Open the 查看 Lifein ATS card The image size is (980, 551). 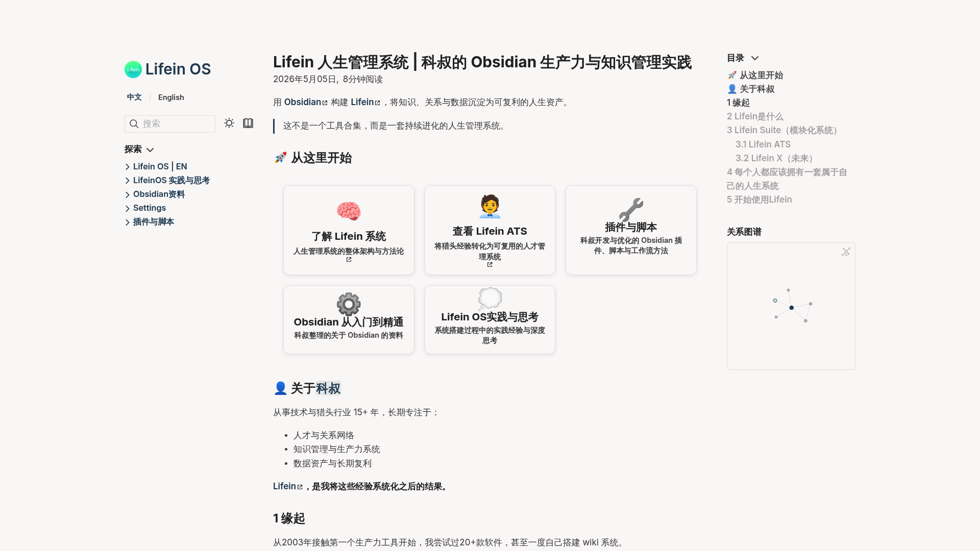(x=490, y=230)
